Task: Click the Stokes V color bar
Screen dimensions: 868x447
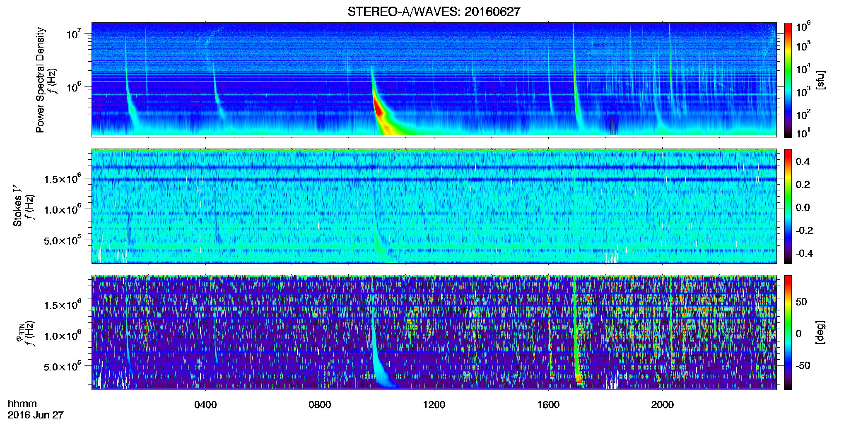Action: click(788, 206)
